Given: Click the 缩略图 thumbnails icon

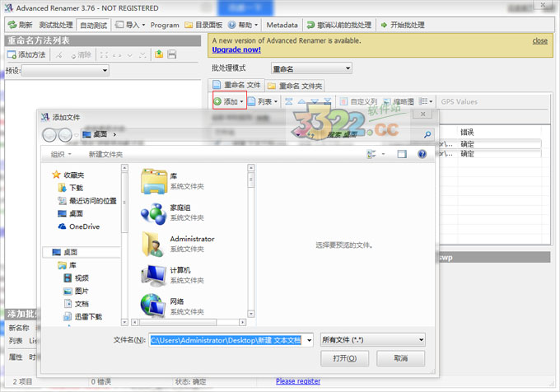Looking at the screenshot, I should coord(387,102).
